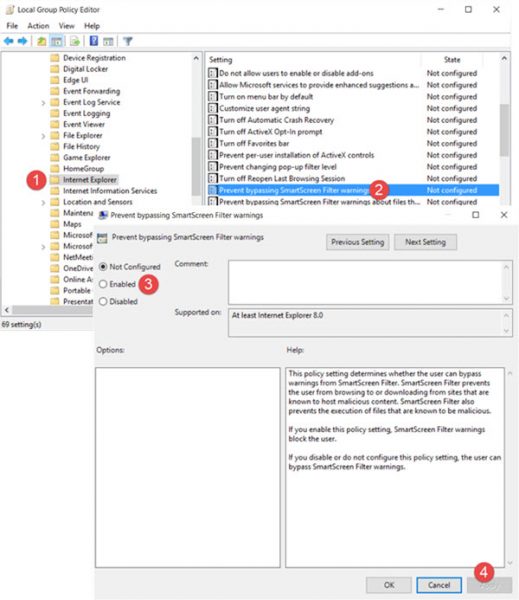Toggle the Show/Hide console tree icon
The image size is (519, 600).
tap(57, 41)
